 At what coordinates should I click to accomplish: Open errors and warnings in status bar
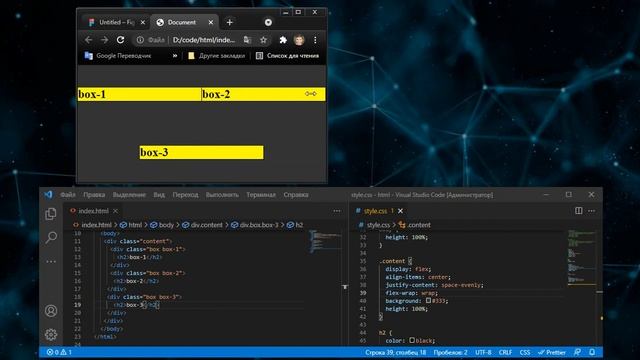point(59,352)
